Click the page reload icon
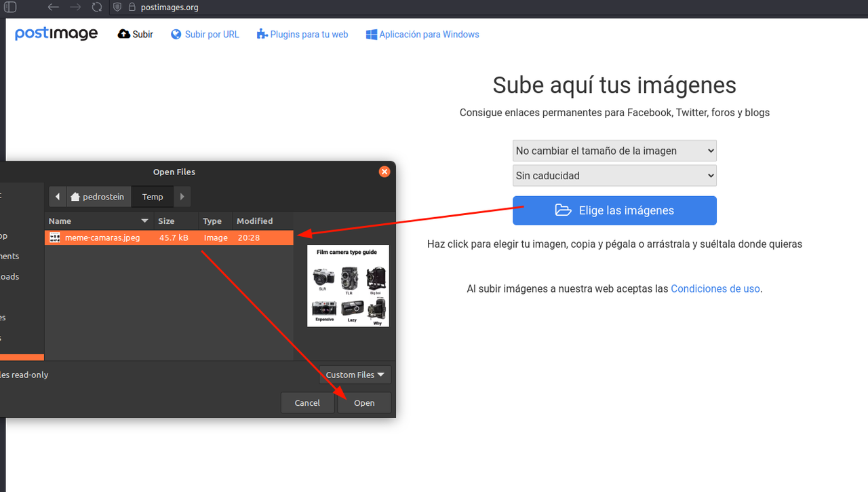Screen dimensions: 868x492 tap(96, 7)
